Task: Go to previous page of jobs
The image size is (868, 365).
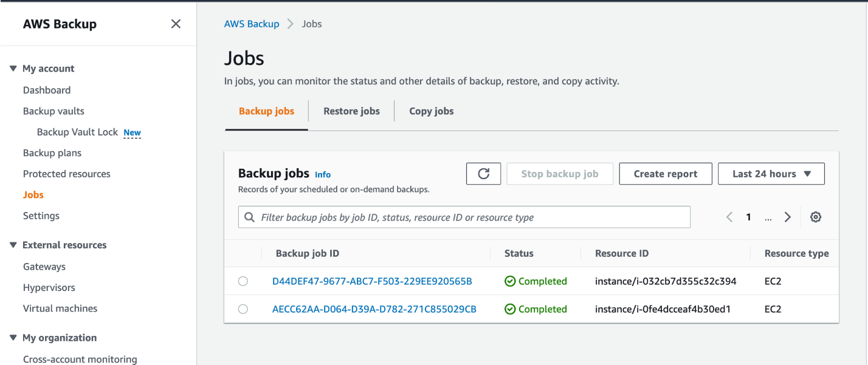Action: click(x=729, y=217)
